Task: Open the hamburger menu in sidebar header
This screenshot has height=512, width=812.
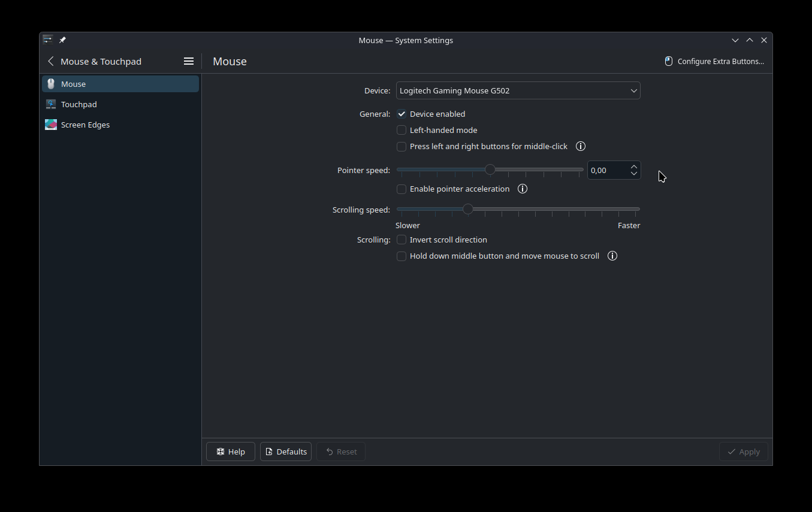Action: (188, 61)
